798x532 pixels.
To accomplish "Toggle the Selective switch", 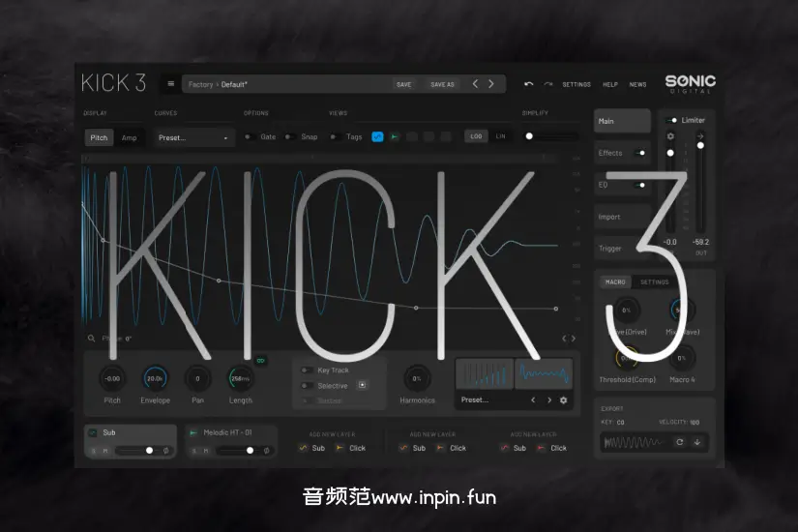I will click(306, 385).
